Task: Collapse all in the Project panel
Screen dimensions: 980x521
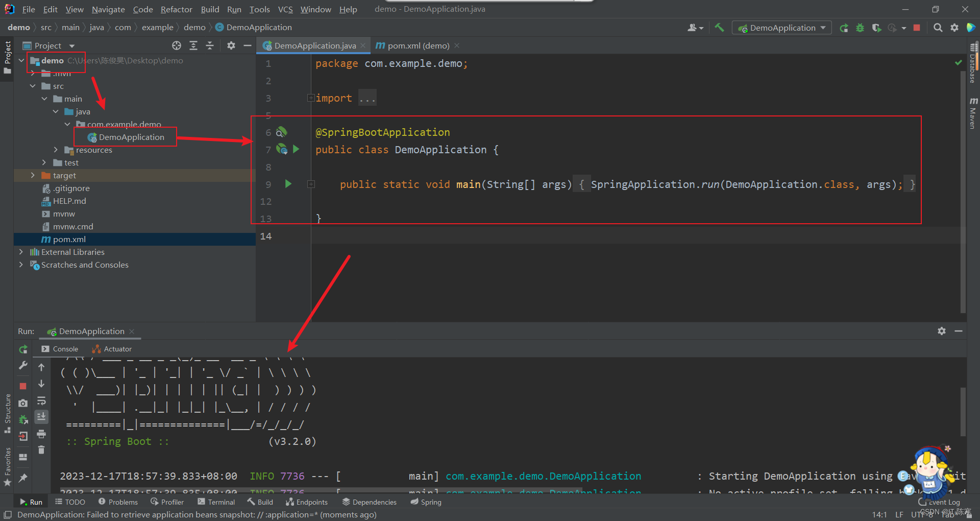Action: click(210, 45)
